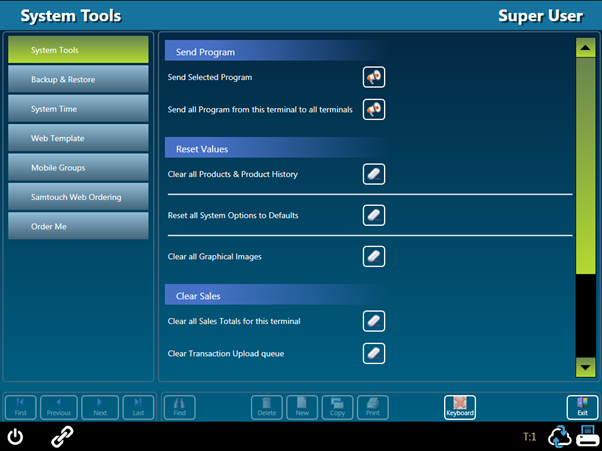Go to Samtouch Web Ordering
The height and width of the screenshot is (451, 602).
coord(78,197)
